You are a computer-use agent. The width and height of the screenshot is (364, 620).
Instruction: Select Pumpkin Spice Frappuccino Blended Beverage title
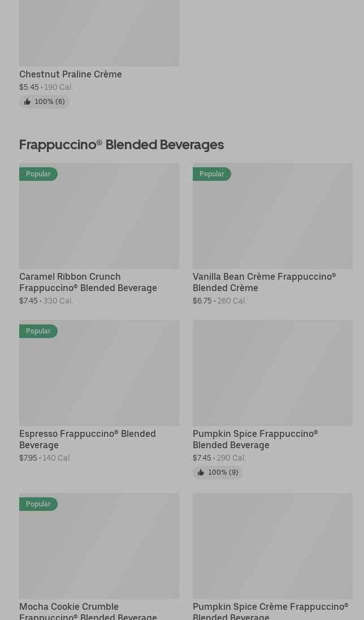click(255, 439)
